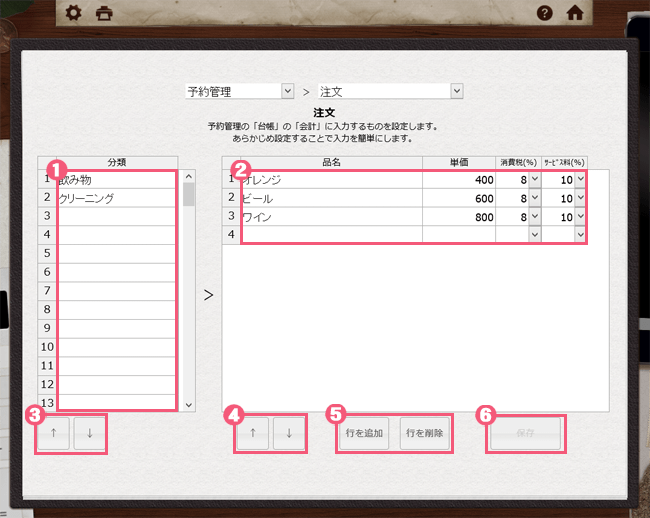Click empty unit price cell row 4

point(459,235)
